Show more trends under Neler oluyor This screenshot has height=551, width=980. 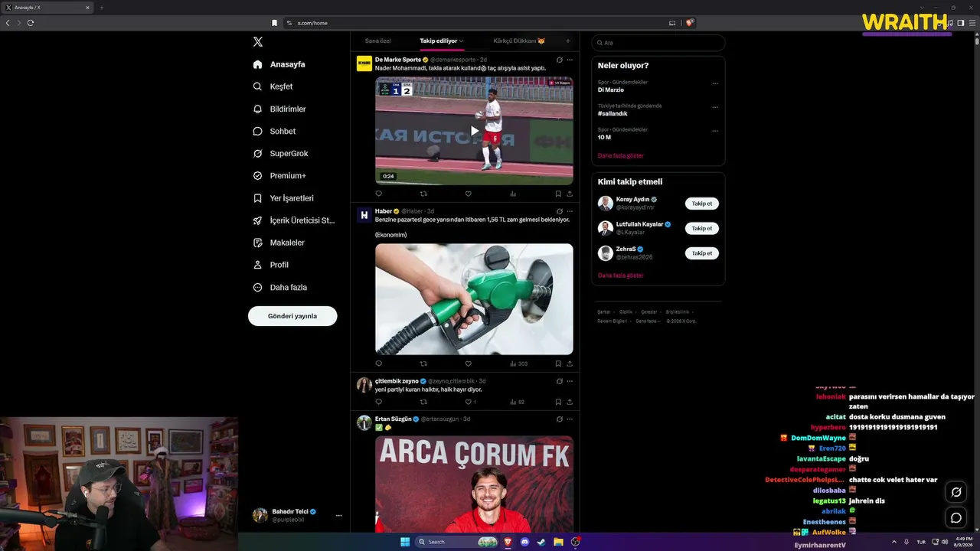(621, 155)
